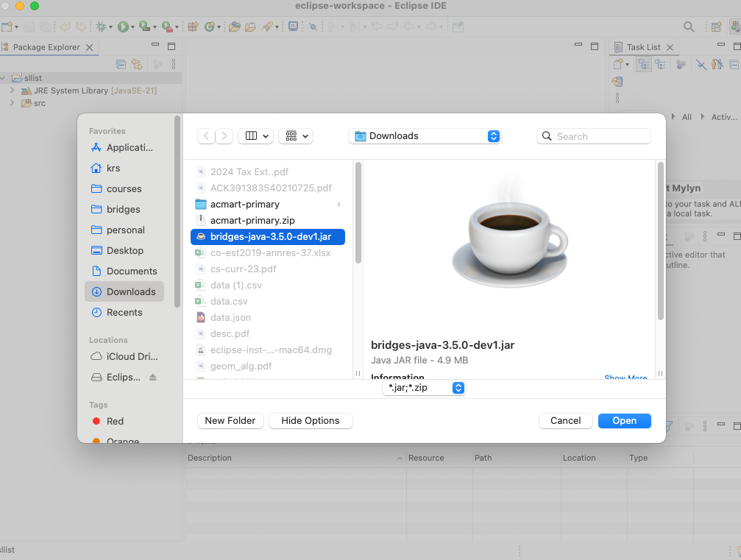Click the New Folder button
The width and height of the screenshot is (741, 560).
pos(230,421)
